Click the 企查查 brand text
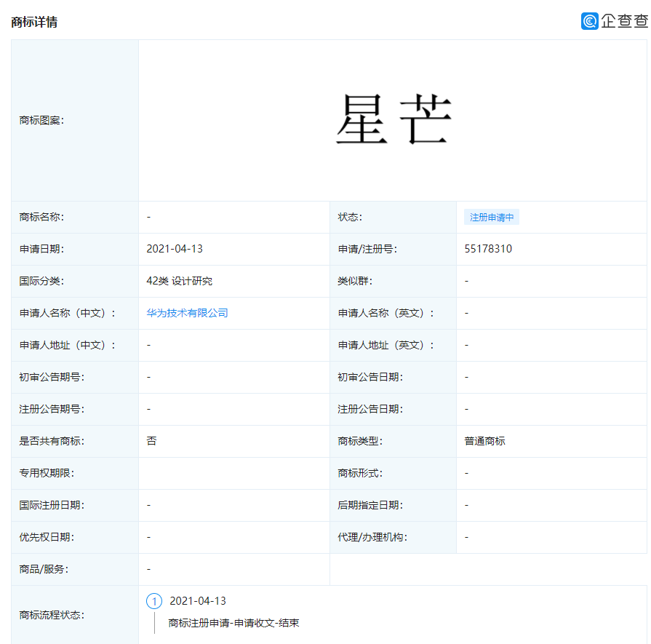The image size is (651, 644). 624,21
